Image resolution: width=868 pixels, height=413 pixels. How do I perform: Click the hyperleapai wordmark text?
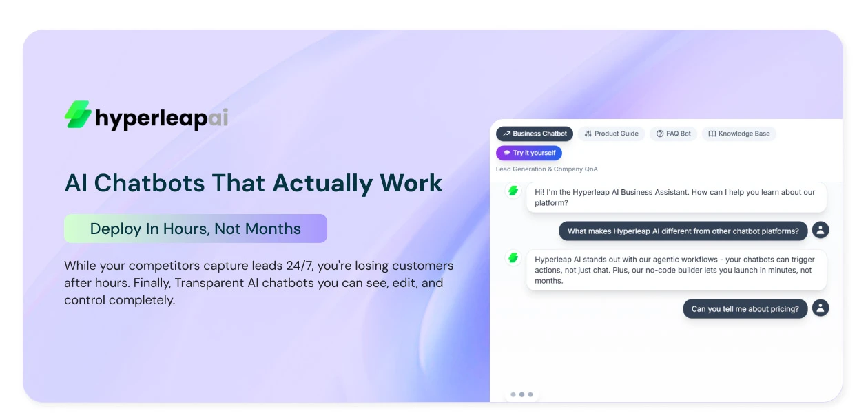point(161,118)
